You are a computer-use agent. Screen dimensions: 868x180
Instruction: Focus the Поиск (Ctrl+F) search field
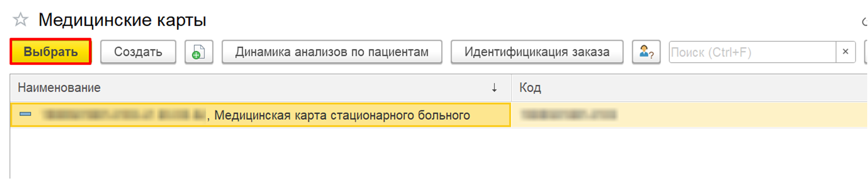752,52
